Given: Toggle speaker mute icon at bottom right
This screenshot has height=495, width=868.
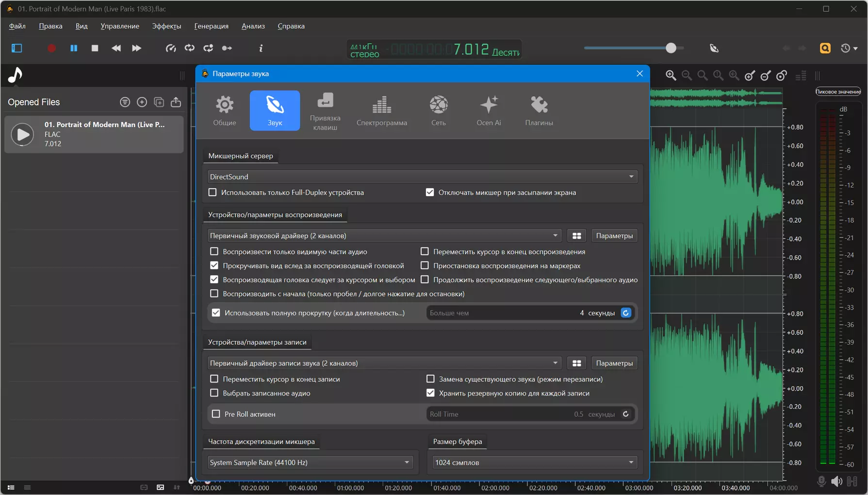Looking at the screenshot, I should tap(836, 481).
